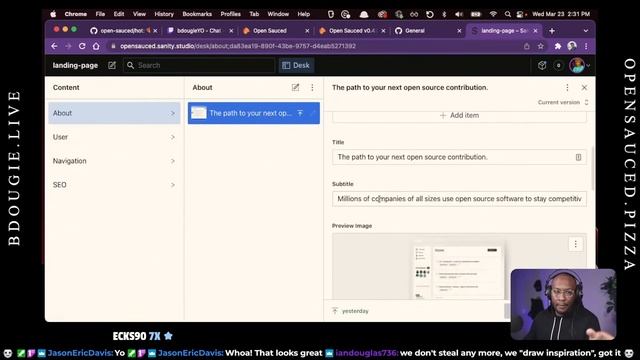Open the document pane three-dot menu

[x=567, y=87]
